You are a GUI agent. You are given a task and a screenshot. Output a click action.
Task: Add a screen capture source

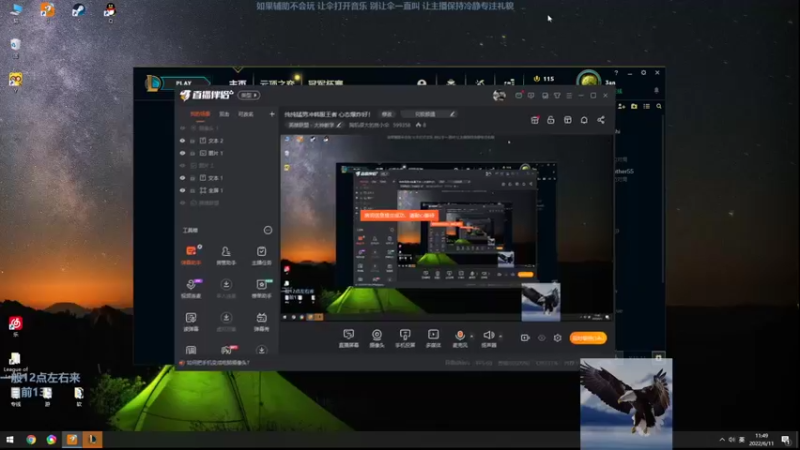pos(349,338)
